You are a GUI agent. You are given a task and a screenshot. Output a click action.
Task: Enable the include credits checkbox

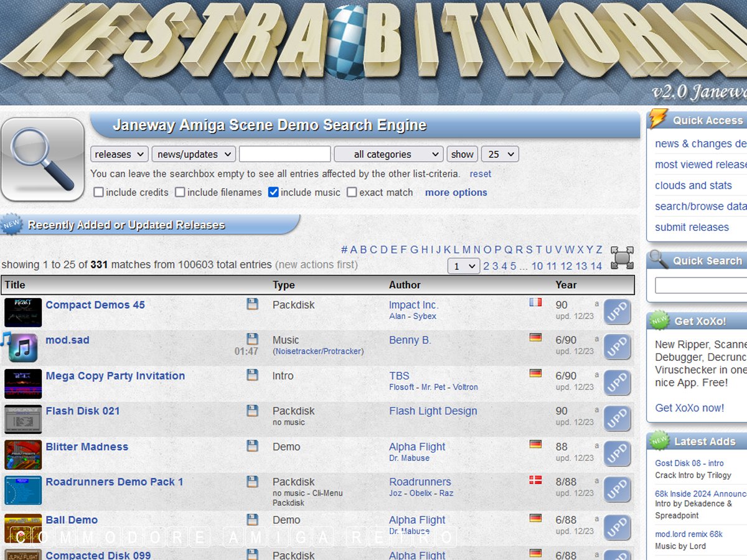coord(98,192)
